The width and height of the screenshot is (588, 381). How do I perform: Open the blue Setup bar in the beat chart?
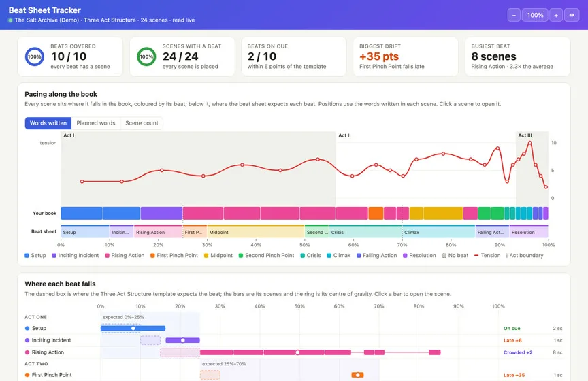(133, 328)
